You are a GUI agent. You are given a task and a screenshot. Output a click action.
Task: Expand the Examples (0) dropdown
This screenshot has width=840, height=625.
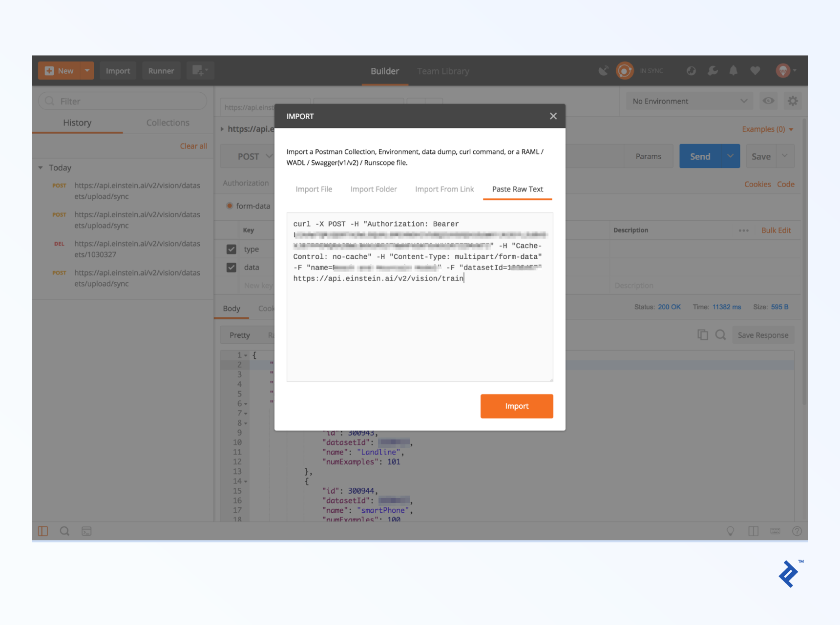[767, 129]
